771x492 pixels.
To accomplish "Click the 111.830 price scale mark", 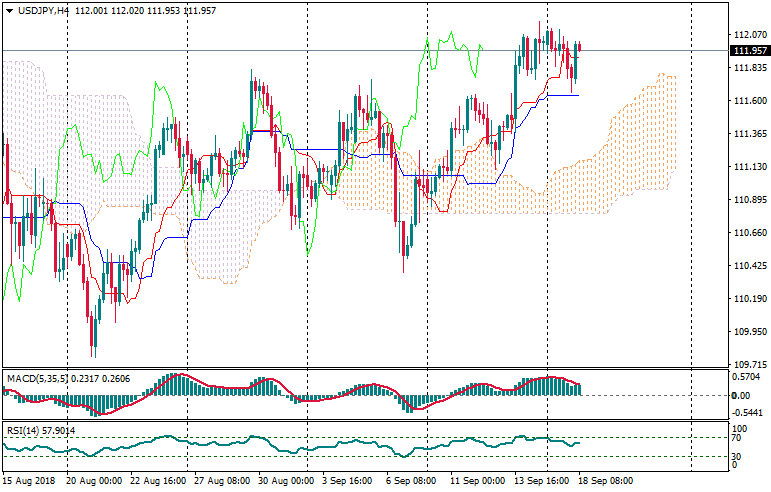I will pyautogui.click(x=749, y=68).
